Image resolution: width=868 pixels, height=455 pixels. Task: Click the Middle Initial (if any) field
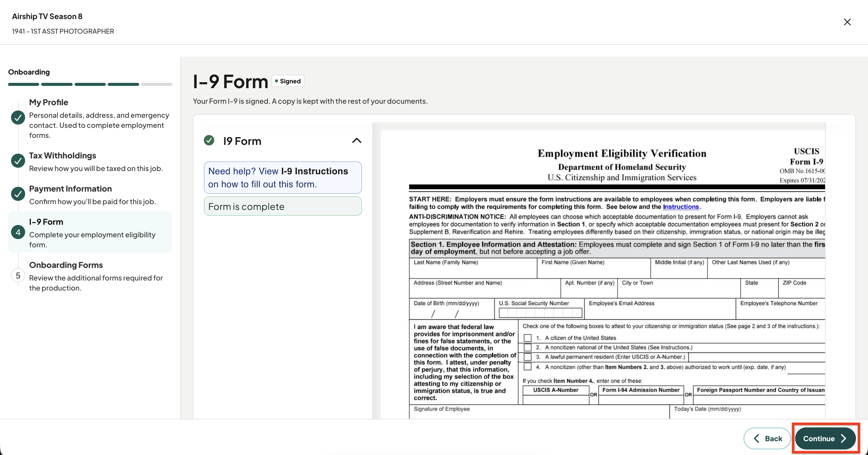pos(679,268)
